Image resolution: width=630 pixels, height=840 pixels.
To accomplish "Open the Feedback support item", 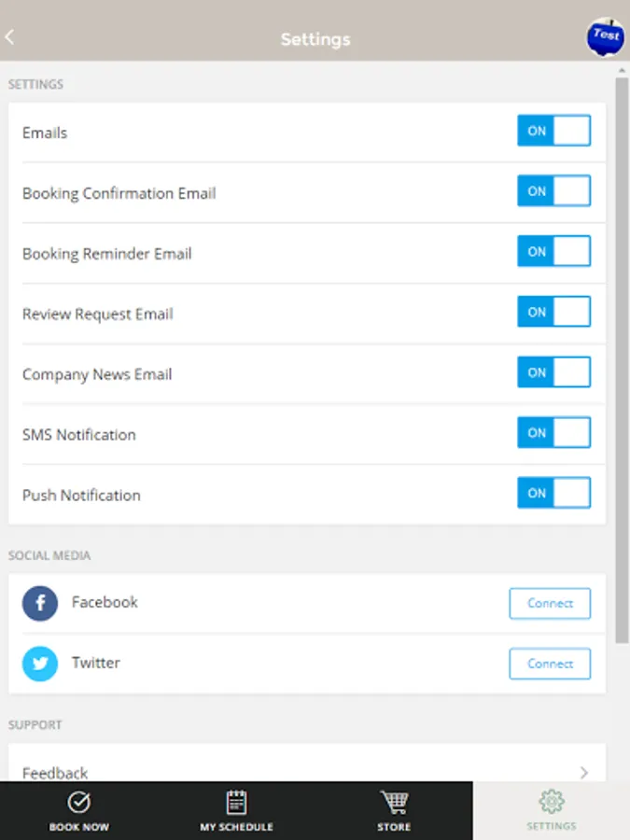I will (56, 772).
